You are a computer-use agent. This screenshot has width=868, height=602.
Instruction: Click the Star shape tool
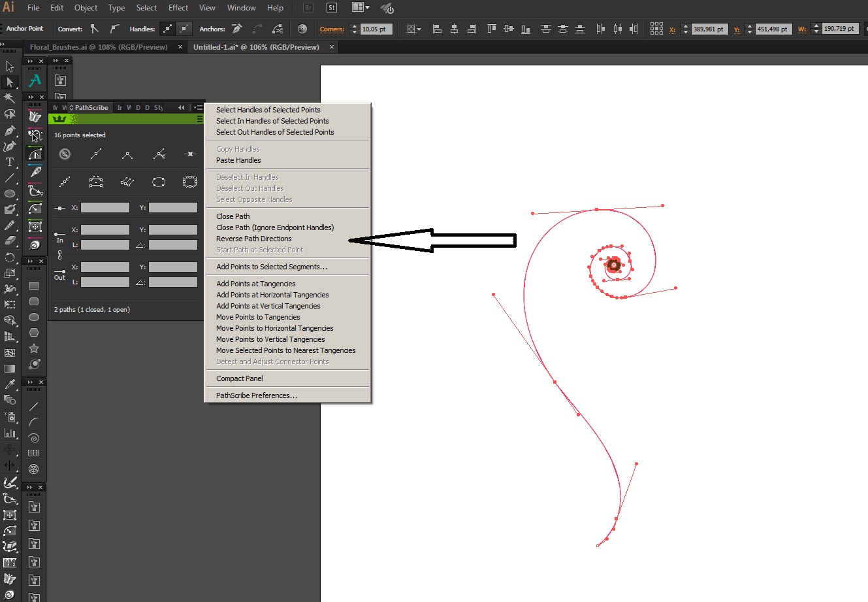point(35,348)
